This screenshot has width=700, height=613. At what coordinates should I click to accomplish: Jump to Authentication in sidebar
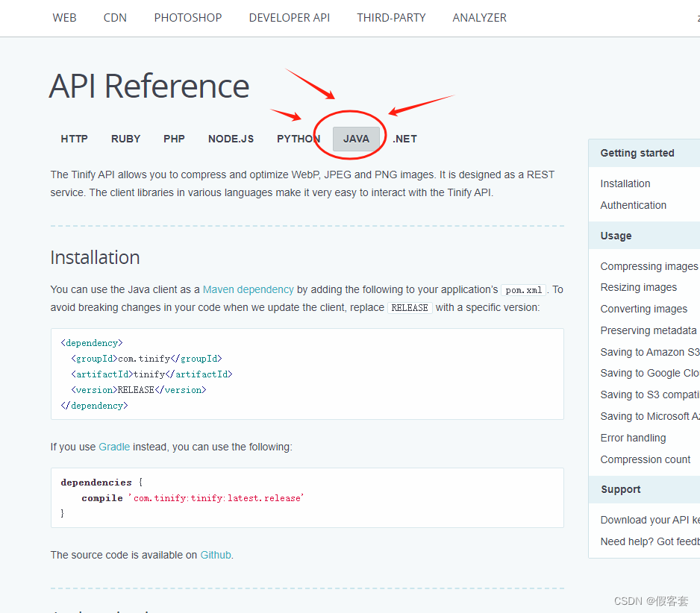(x=633, y=205)
